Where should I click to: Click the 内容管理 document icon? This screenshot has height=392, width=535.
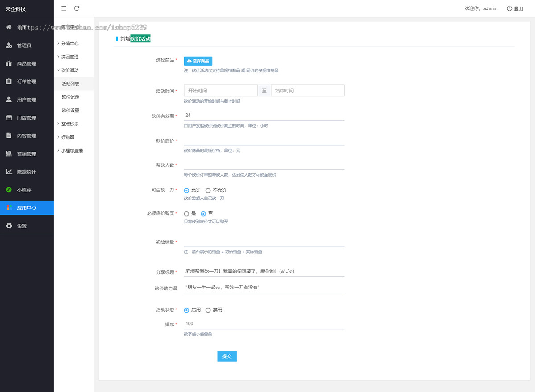pos(8,136)
